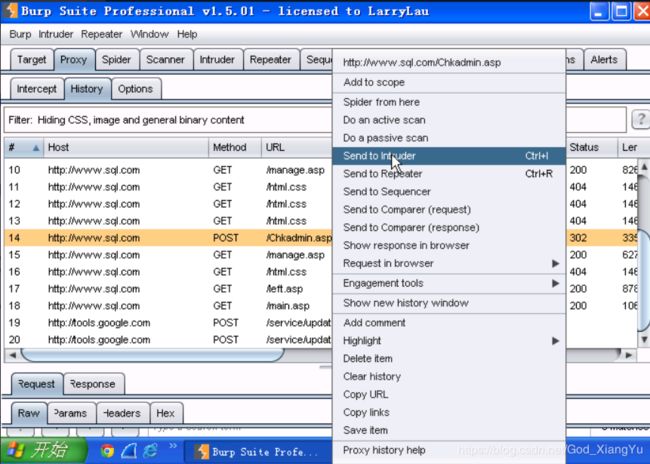This screenshot has height=464, width=650.
Task: Select history row 18 /main.asp
Action: click(168, 306)
